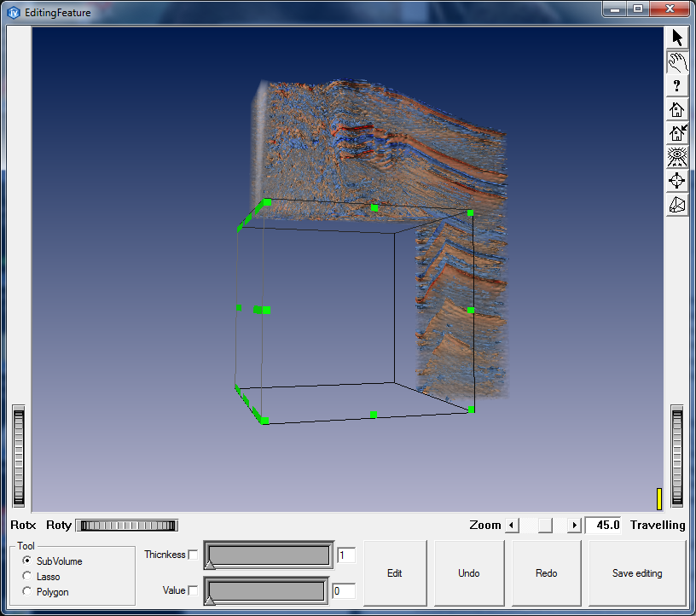Click the question mark help icon

pyautogui.click(x=677, y=85)
